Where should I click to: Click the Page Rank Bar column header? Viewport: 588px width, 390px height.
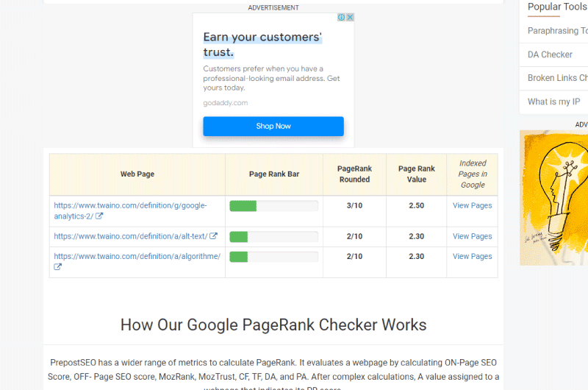274,174
